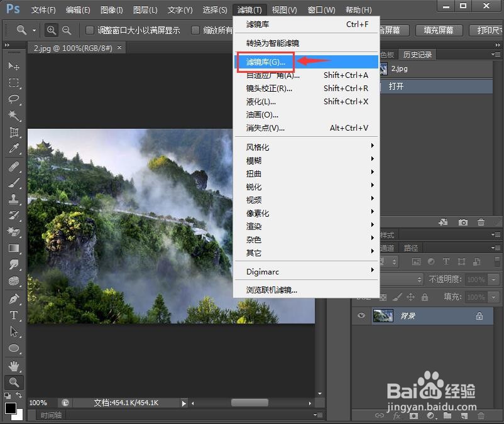
Task: Toggle lock image pixels brush icon
Action: click(397, 297)
